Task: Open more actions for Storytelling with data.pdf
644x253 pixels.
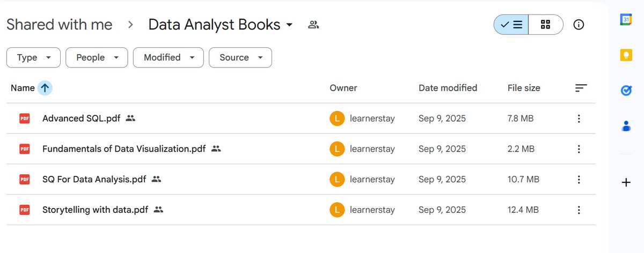Action: coord(579,210)
